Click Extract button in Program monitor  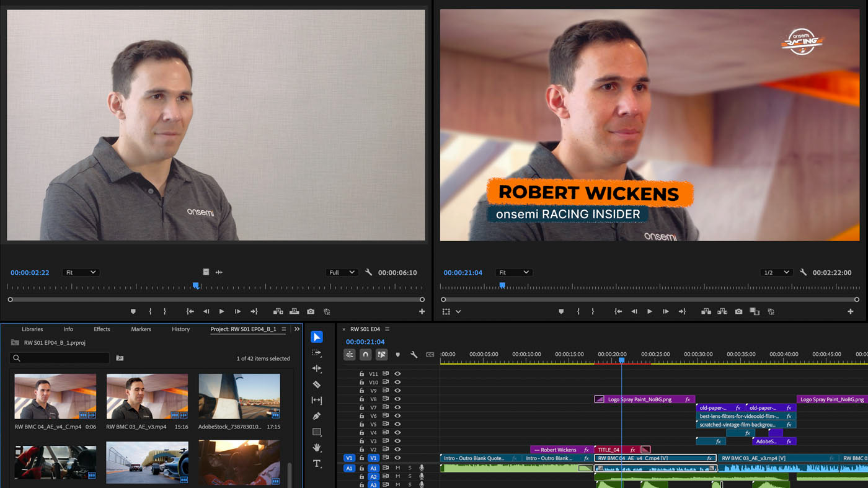click(x=722, y=311)
